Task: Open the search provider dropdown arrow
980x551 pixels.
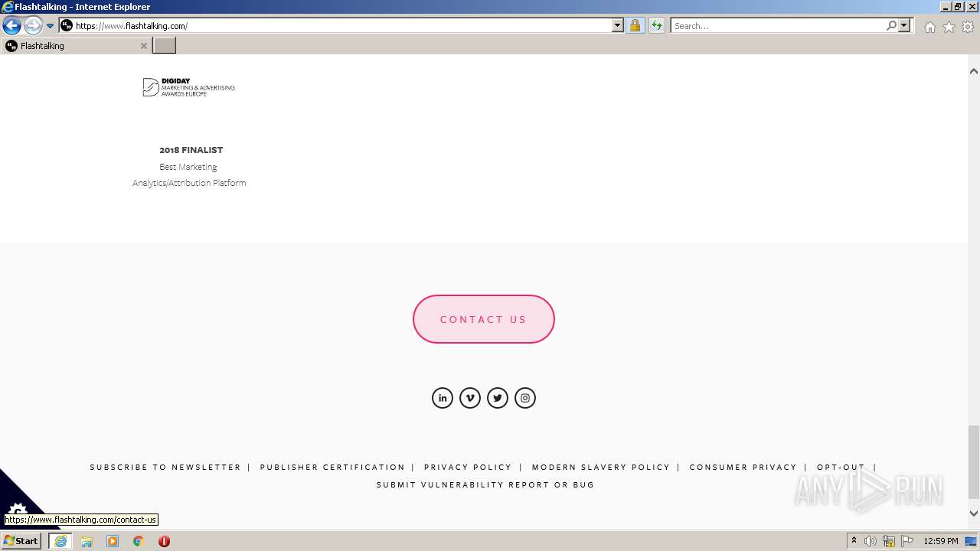Action: tap(904, 25)
